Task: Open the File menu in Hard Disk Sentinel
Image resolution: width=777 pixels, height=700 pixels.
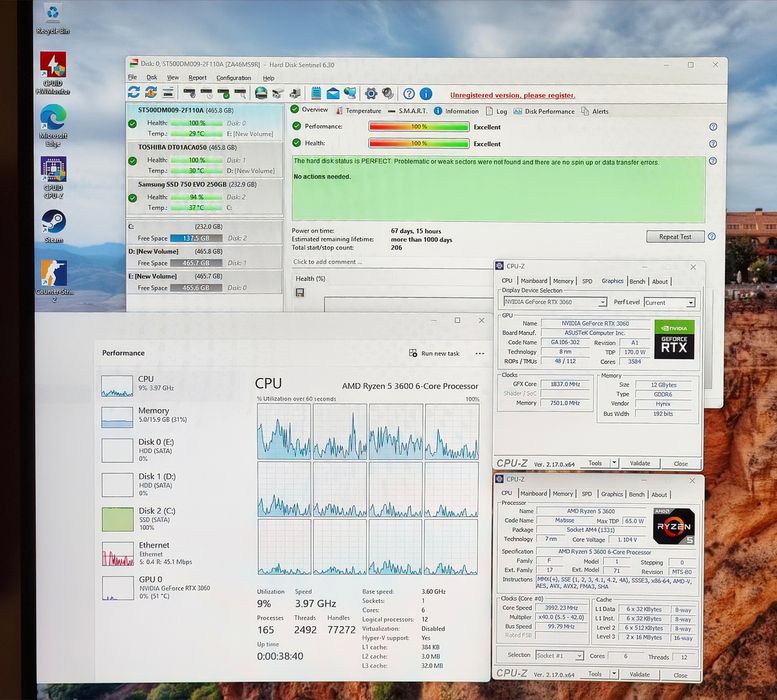Action: point(132,77)
